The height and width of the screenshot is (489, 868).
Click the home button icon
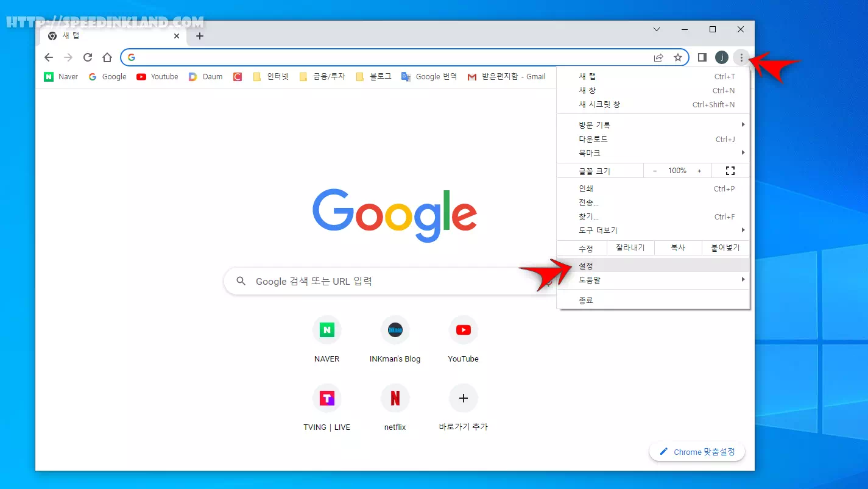107,57
